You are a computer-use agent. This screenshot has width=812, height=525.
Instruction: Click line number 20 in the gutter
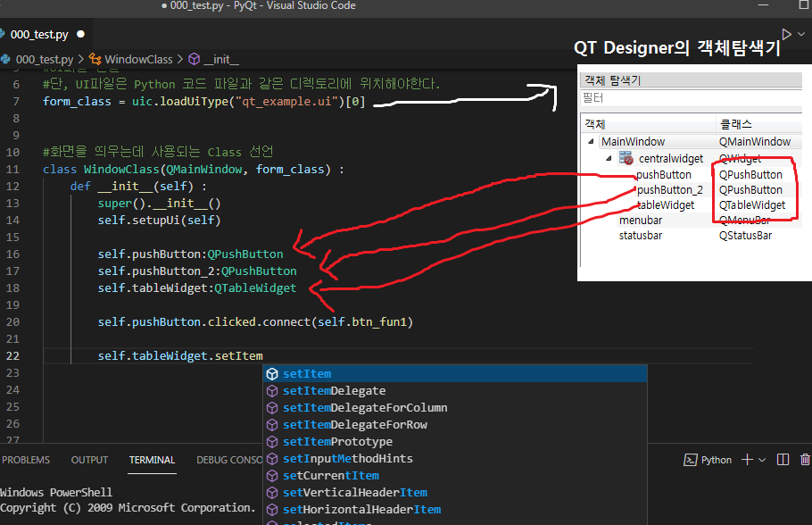coord(13,321)
